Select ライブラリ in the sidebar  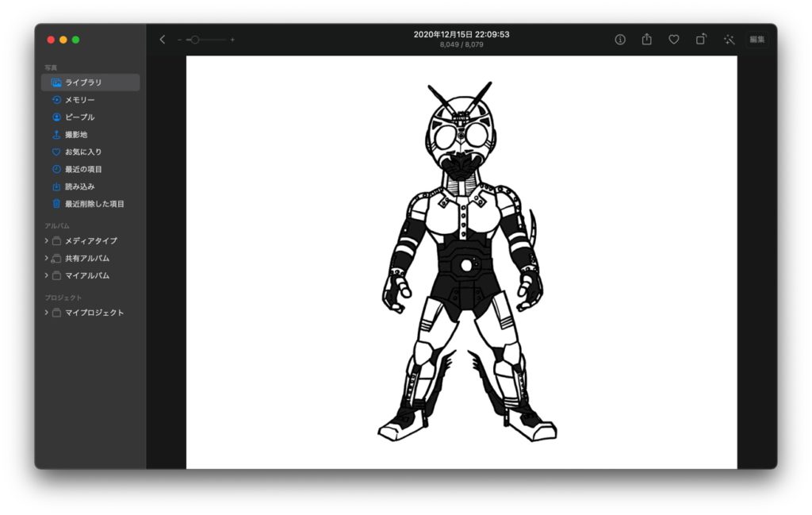[90, 83]
